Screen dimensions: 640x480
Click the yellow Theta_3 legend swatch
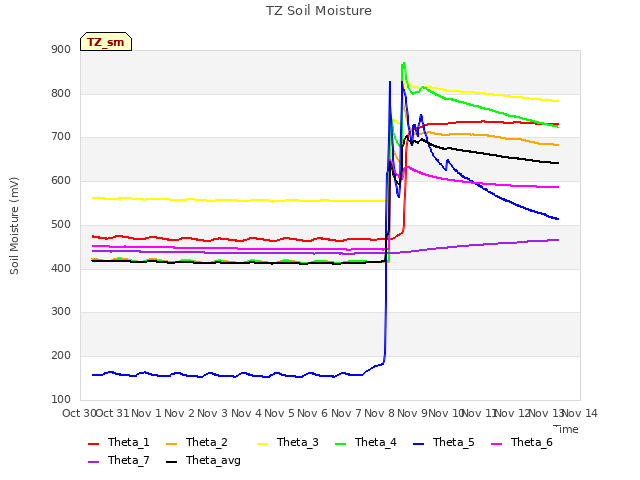pyautogui.click(x=262, y=444)
